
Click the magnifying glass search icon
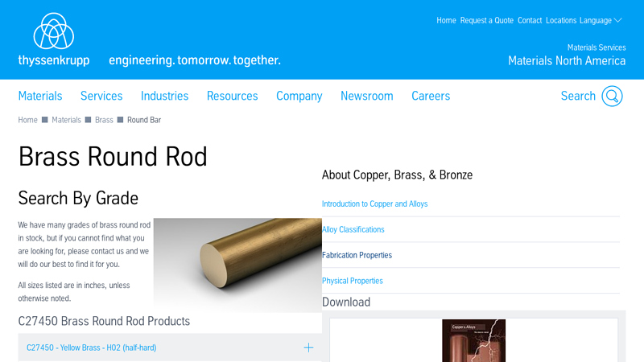(612, 96)
